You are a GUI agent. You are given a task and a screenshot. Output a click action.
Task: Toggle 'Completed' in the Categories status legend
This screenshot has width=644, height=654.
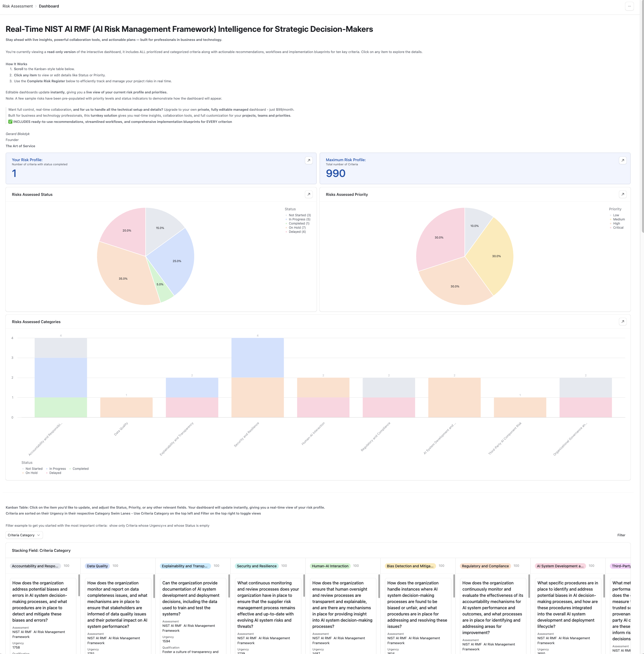(80, 469)
